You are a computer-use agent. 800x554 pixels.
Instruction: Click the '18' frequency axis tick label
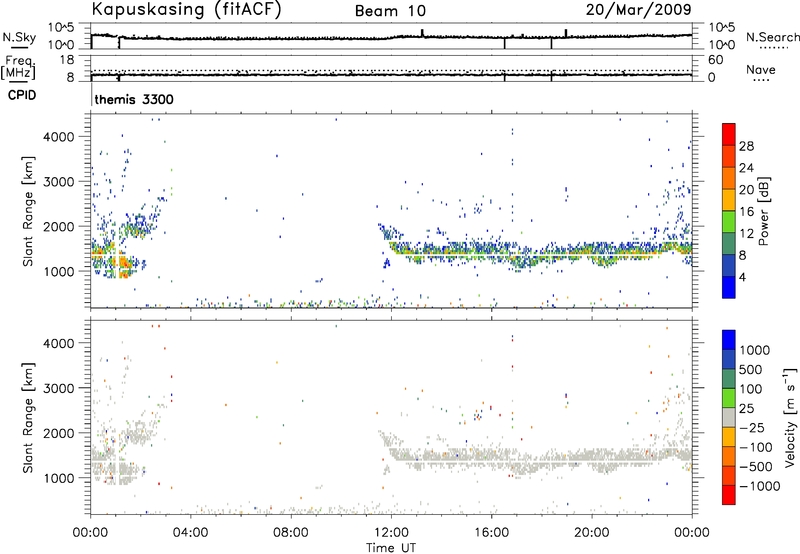[66, 60]
